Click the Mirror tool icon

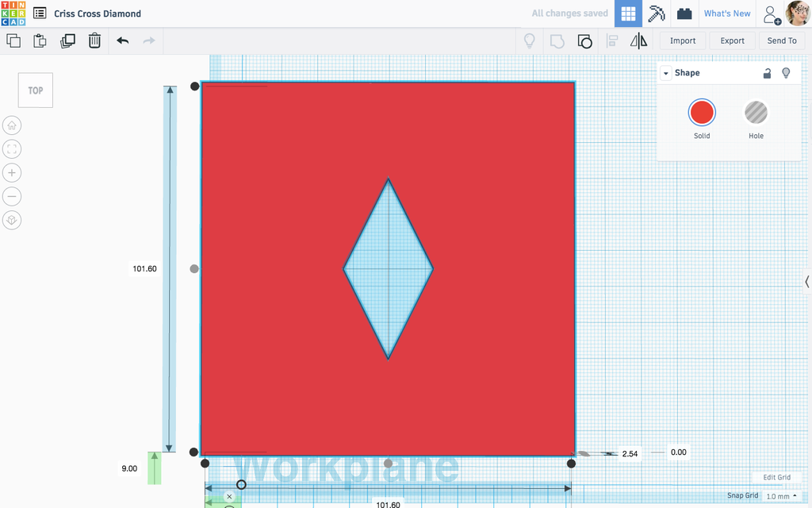coord(638,41)
